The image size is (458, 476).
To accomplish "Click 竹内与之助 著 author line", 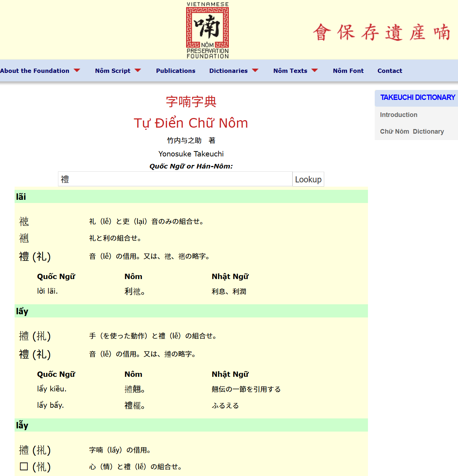I will coord(191,140).
